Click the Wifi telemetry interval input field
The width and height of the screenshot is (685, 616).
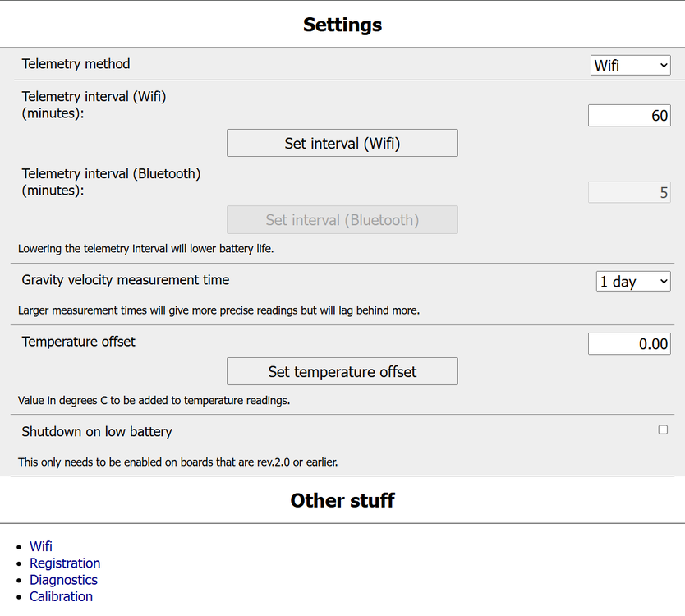click(628, 115)
